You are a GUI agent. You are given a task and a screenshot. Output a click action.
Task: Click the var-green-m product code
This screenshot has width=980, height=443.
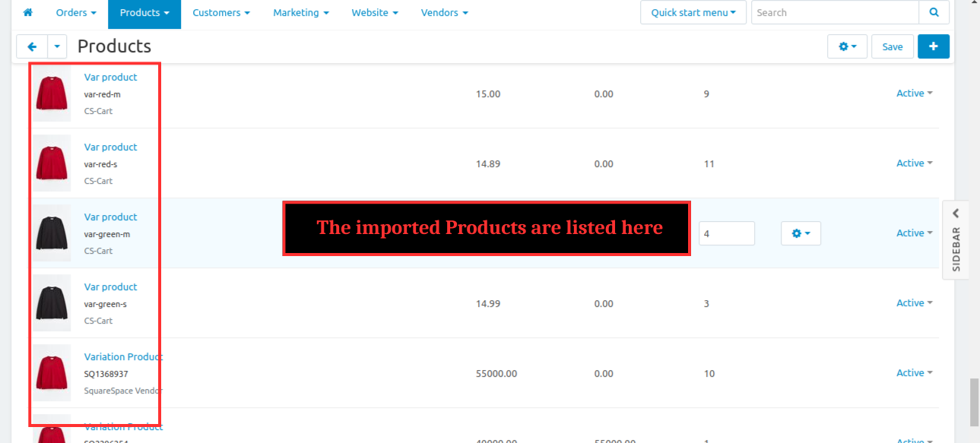107,234
